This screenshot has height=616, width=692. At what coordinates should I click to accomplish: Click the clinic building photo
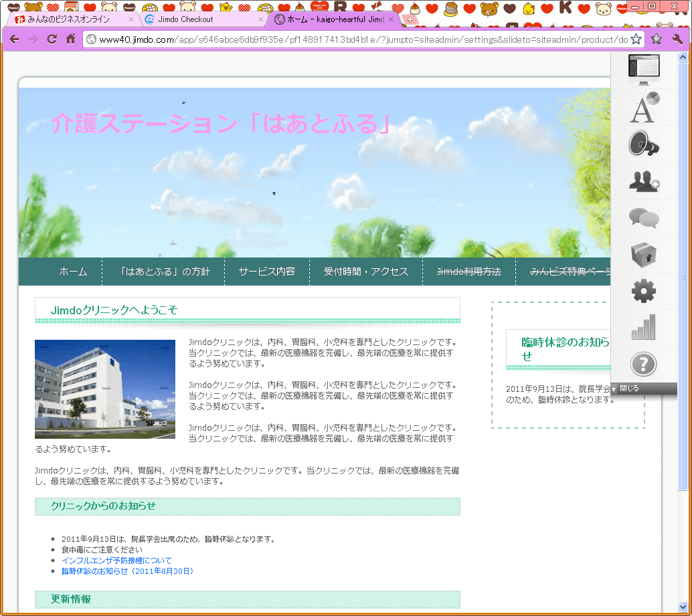coord(105,389)
